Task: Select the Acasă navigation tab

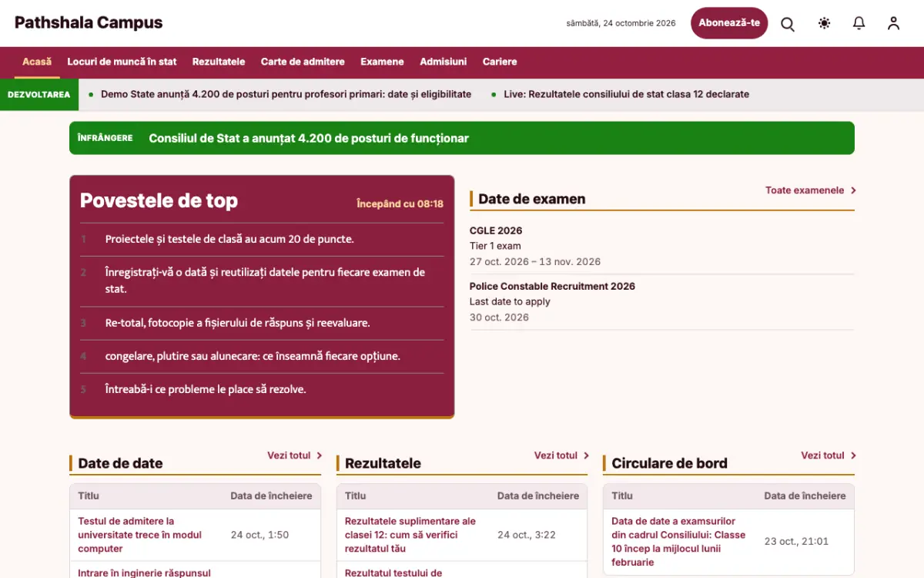Action: [37, 62]
